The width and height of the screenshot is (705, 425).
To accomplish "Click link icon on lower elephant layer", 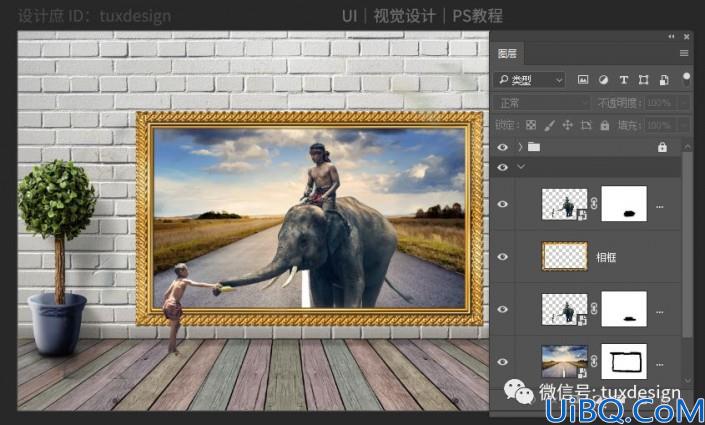I will click(594, 309).
